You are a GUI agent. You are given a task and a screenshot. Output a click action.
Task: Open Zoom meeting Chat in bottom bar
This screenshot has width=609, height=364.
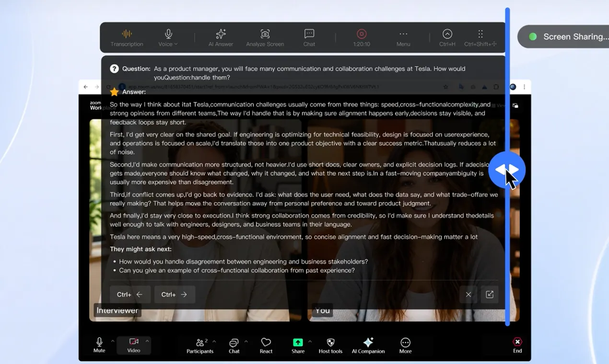pyautogui.click(x=234, y=345)
